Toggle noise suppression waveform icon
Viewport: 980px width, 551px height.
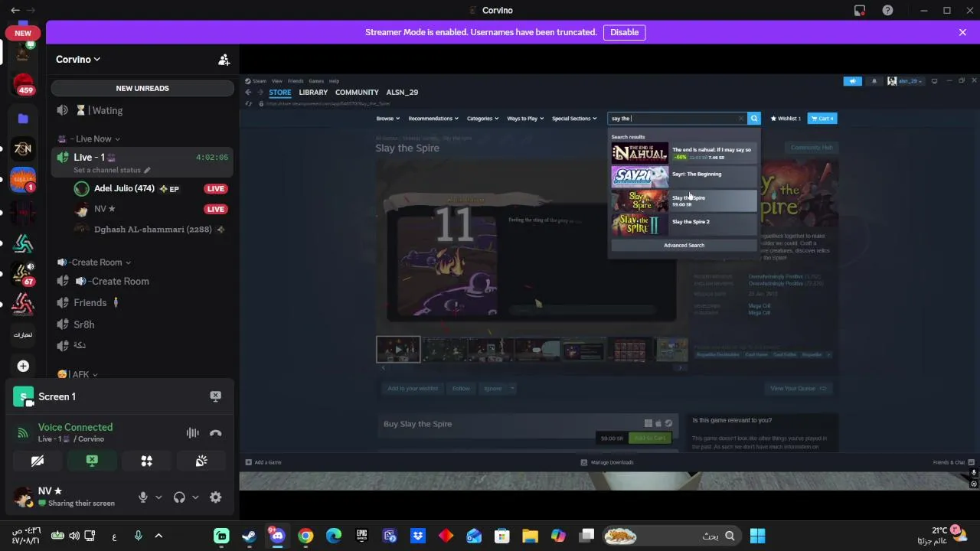[192, 432]
